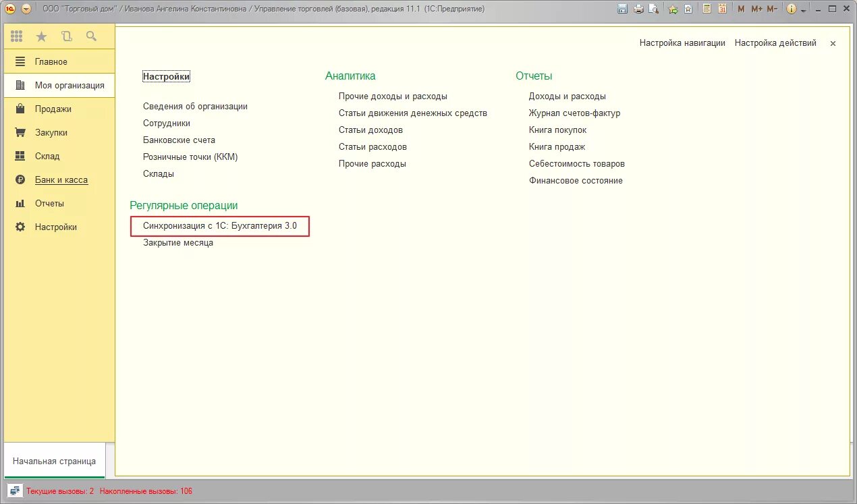Close the navigation panel with X
Screen dimensions: 857x504
(833, 43)
